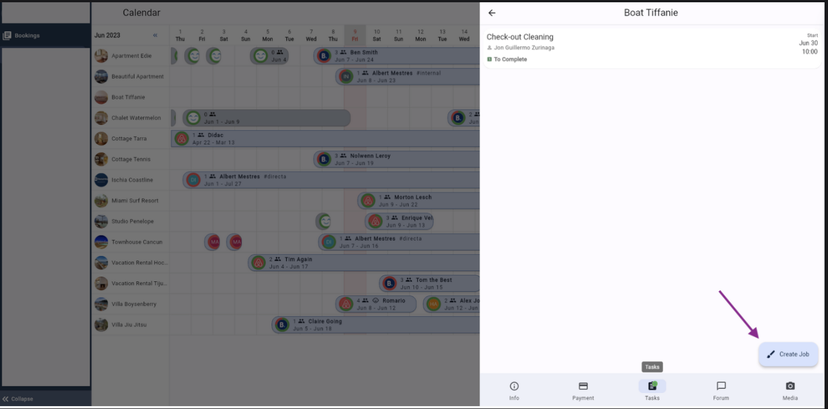The height and width of the screenshot is (409, 828).
Task: Click the Airbnb icon on Didac booking
Action: pos(182,139)
